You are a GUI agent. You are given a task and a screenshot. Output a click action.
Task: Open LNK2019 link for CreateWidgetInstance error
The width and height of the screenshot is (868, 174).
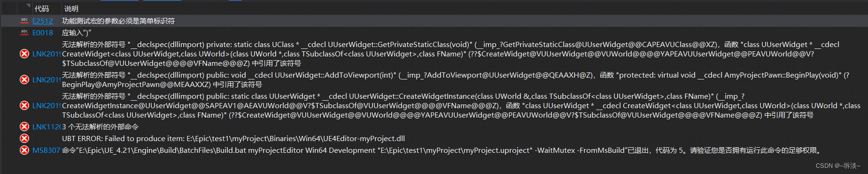click(x=46, y=106)
